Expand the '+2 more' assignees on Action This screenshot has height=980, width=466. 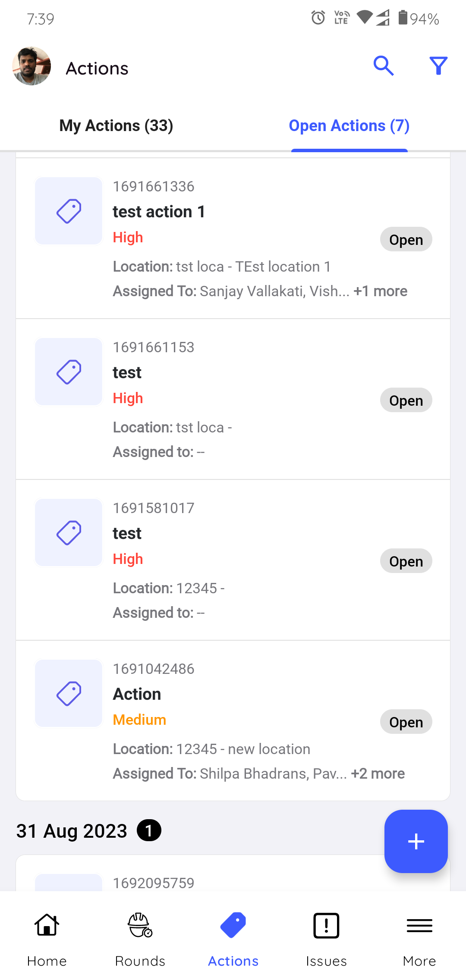click(378, 774)
